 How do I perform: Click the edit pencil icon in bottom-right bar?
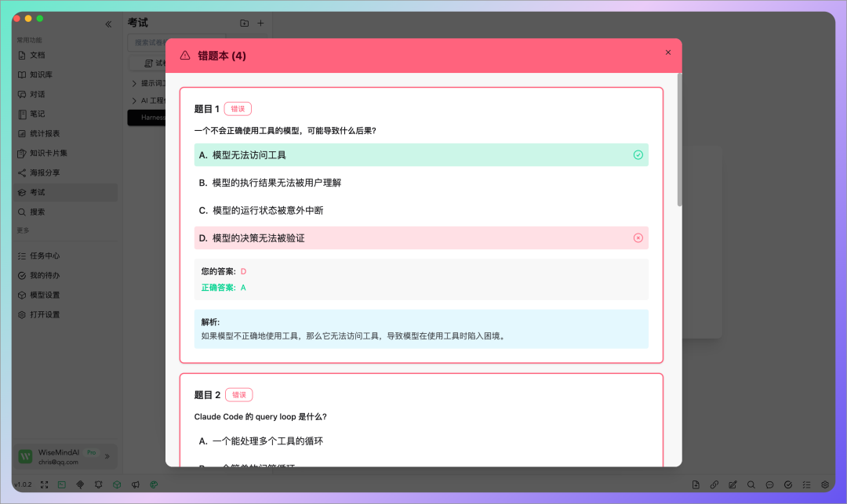pos(732,484)
